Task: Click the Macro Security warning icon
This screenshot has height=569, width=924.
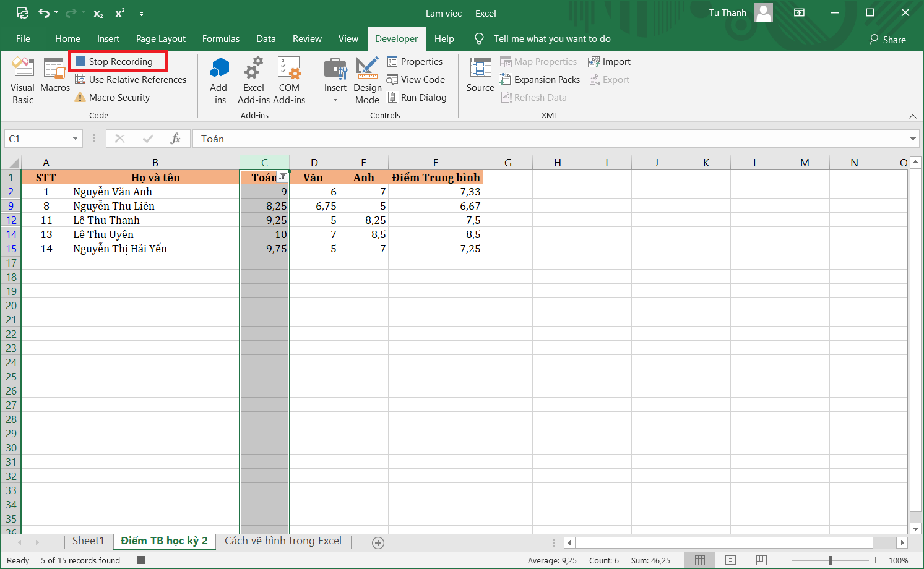Action: [x=80, y=98]
